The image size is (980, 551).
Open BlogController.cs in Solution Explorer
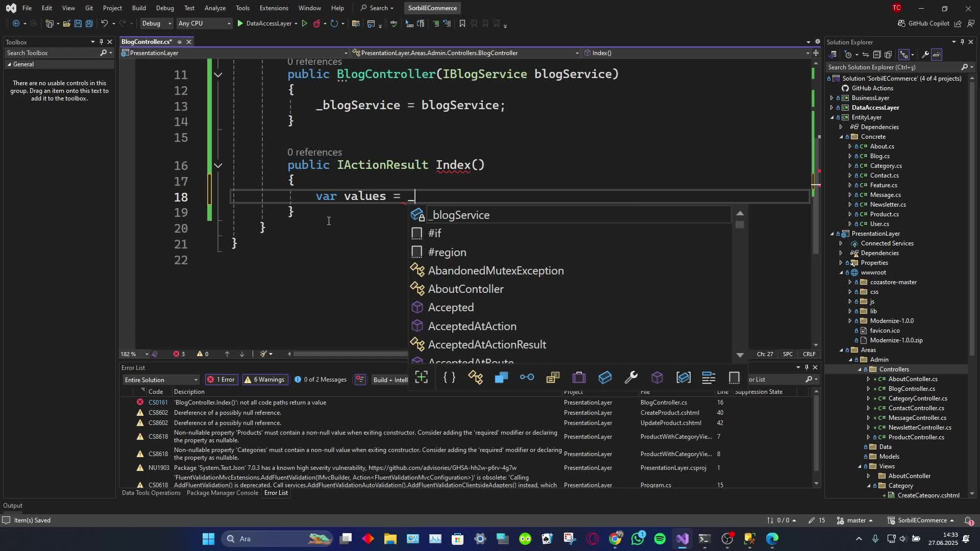pyautogui.click(x=912, y=389)
